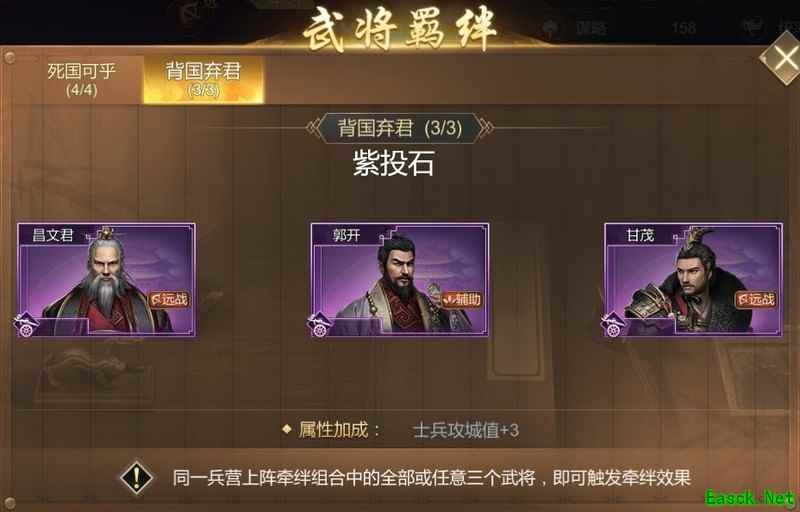
Task: Click the 郭开 name label
Action: click(346, 236)
